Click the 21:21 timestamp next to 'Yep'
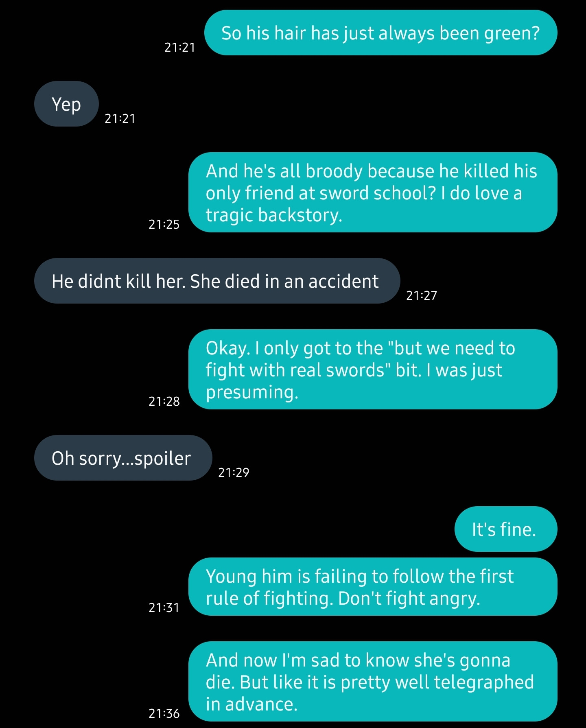 coord(120,119)
